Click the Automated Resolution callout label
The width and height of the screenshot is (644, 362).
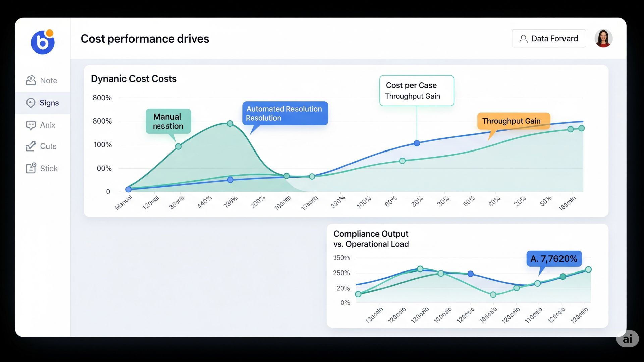point(285,113)
